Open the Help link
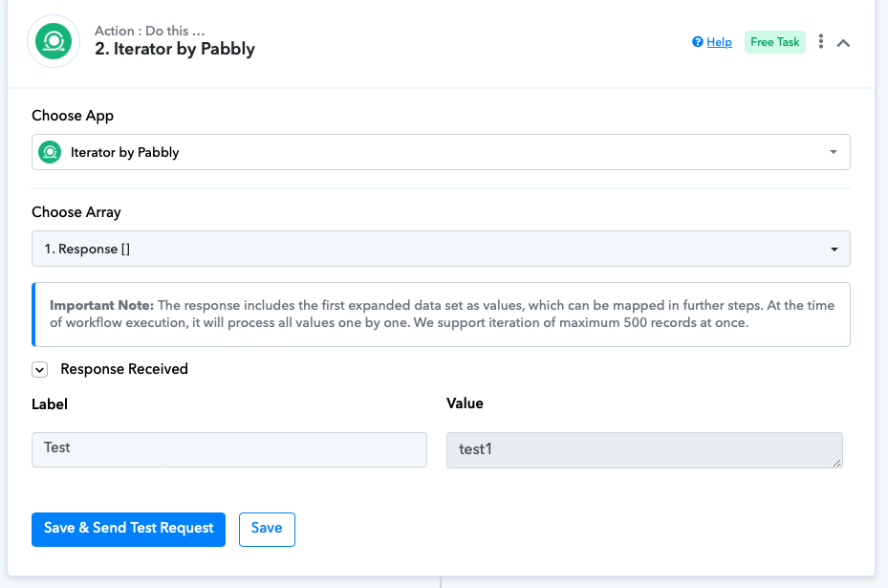 point(719,42)
